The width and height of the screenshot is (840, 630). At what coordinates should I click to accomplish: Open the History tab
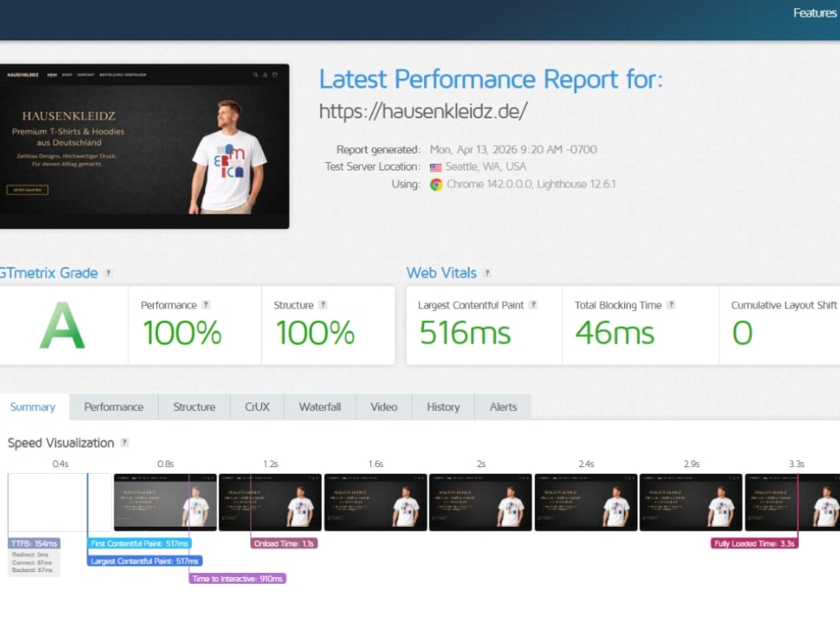pos(444,407)
